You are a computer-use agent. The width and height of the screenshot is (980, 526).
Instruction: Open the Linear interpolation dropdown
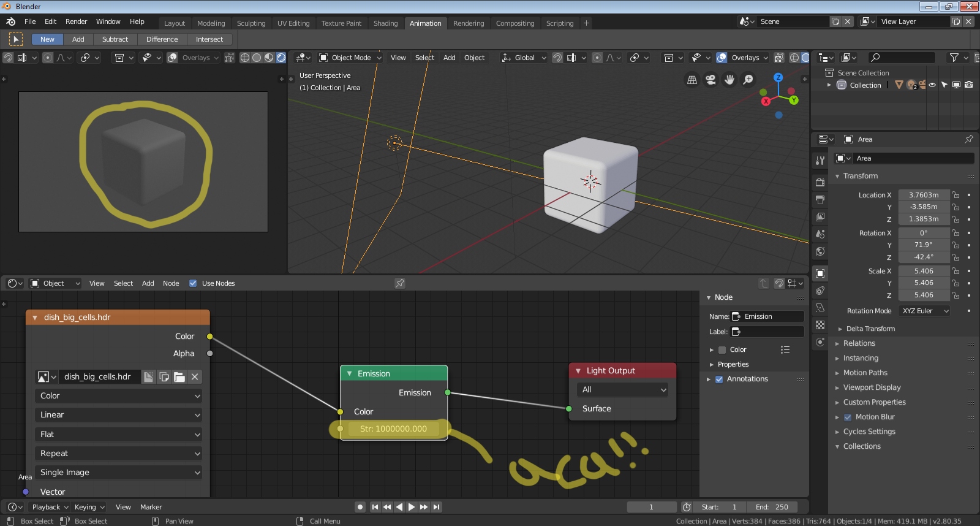[118, 415]
